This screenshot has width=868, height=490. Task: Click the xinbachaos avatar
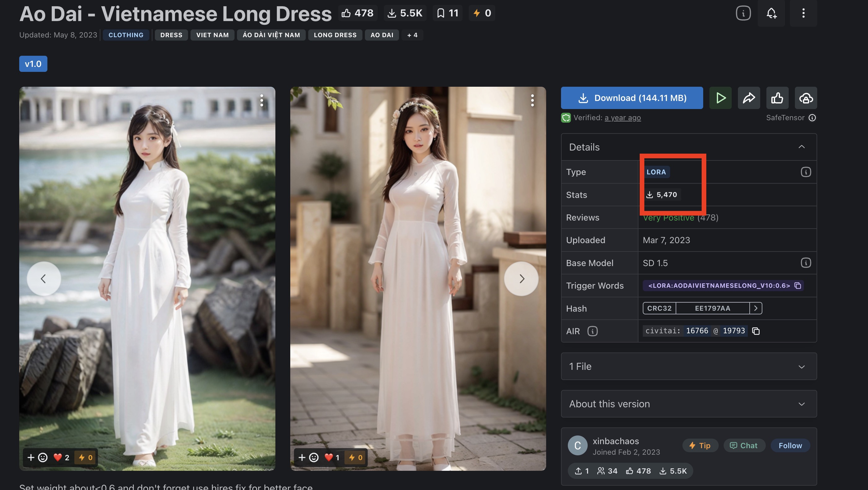tap(577, 445)
